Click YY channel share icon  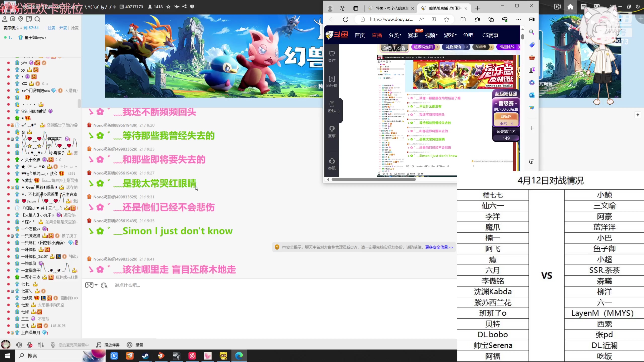coord(184,7)
